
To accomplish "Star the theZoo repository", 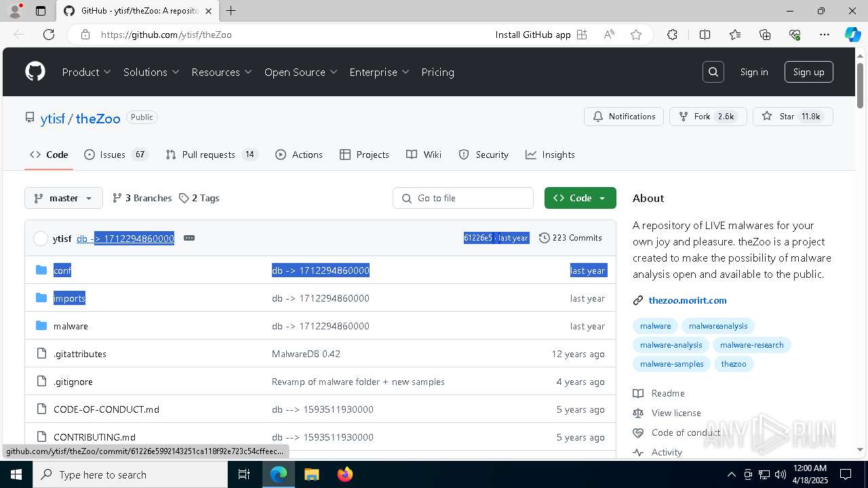I will point(793,117).
